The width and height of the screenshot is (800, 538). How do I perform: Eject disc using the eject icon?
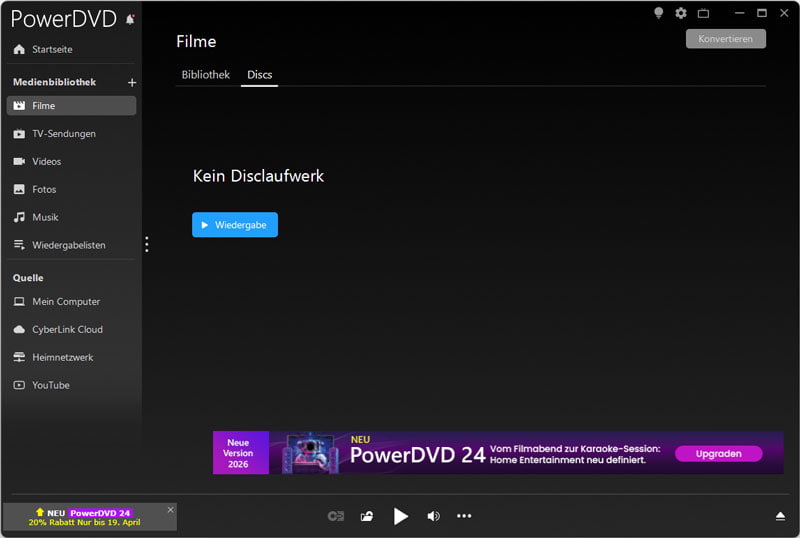pyautogui.click(x=780, y=517)
